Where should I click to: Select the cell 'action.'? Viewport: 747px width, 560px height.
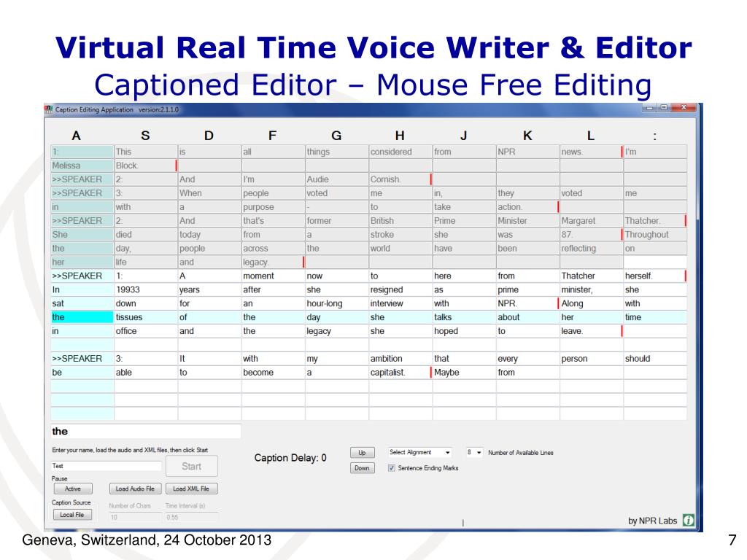pyautogui.click(x=528, y=206)
